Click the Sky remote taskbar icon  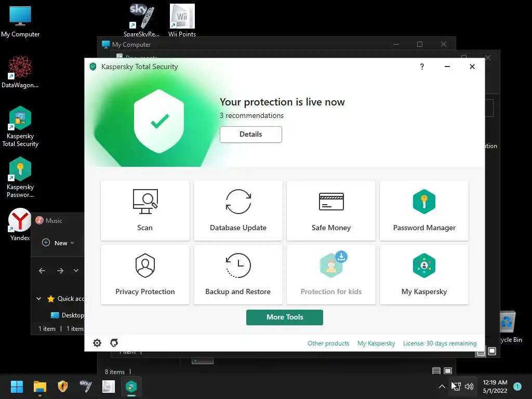(86, 387)
